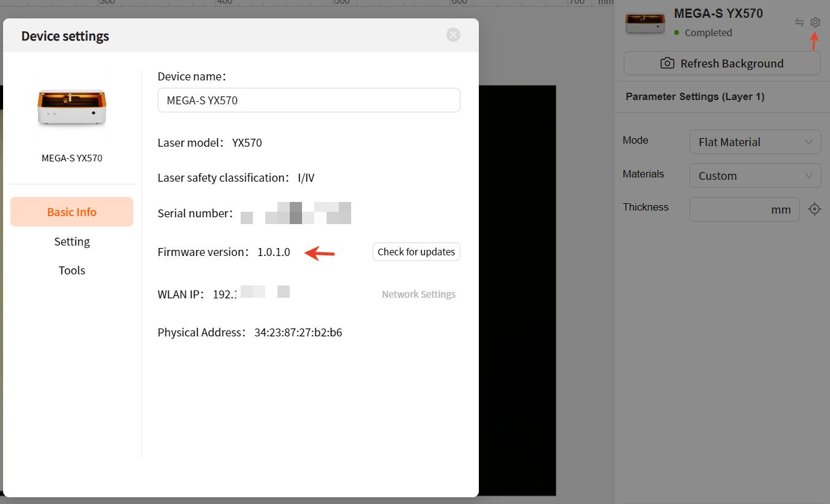Image resolution: width=830 pixels, height=504 pixels.
Task: Open device settings via the gear icon
Action: click(x=815, y=22)
